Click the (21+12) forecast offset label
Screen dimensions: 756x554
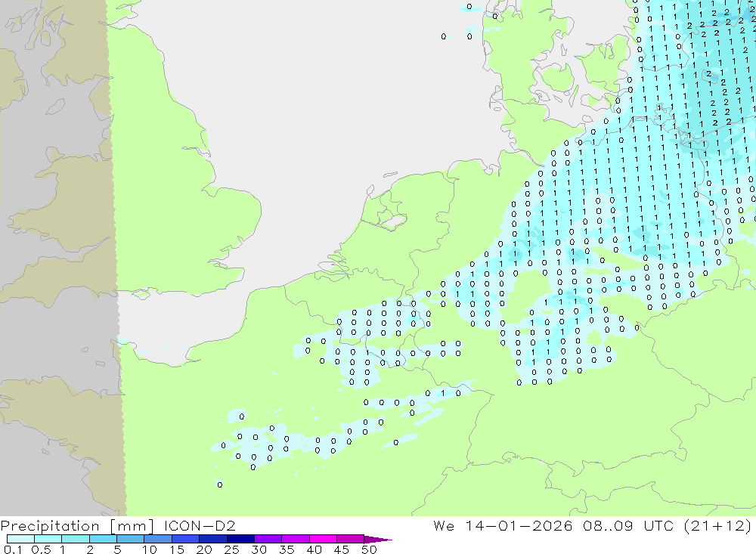tap(718, 525)
